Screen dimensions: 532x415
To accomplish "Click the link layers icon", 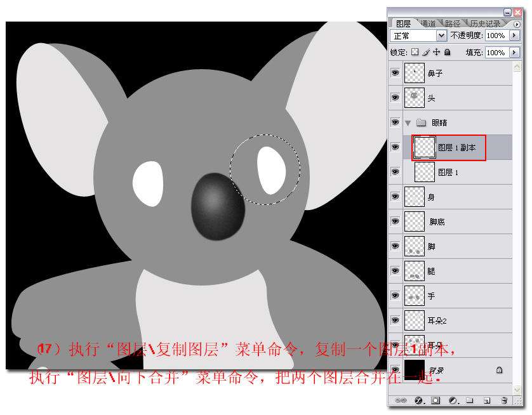I will [400, 400].
